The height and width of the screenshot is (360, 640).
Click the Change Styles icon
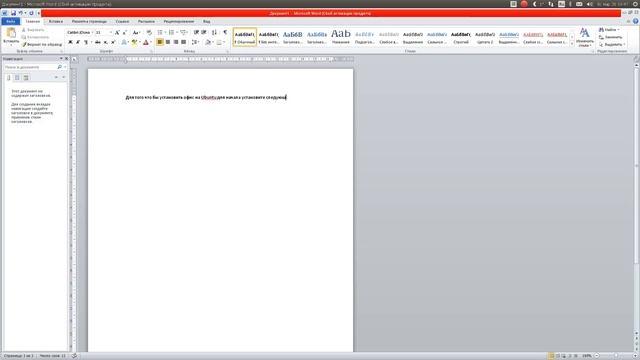point(585,37)
